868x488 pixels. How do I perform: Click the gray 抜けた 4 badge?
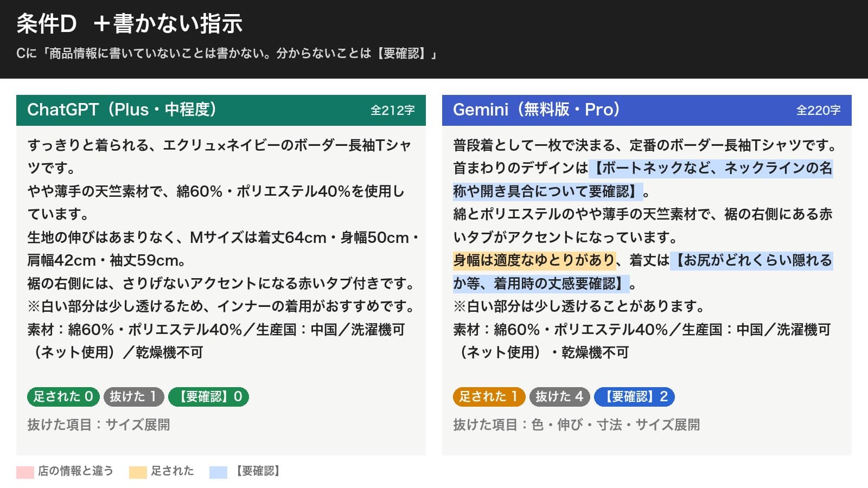pyautogui.click(x=559, y=397)
